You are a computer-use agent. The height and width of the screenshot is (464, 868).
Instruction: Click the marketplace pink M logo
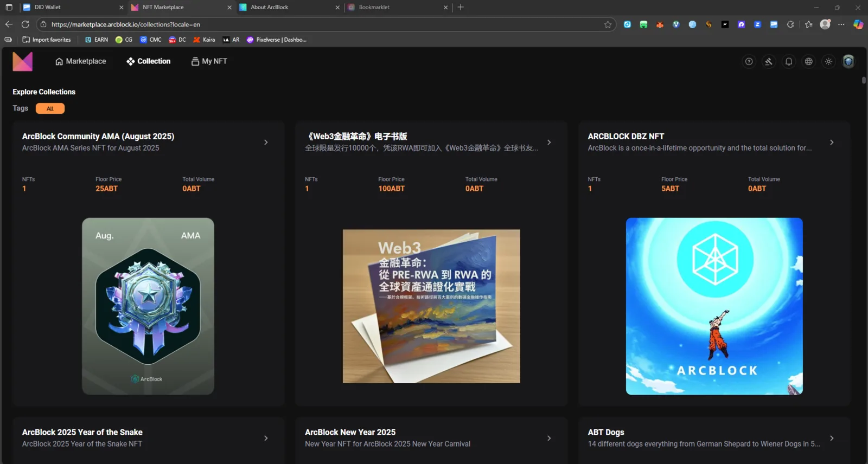click(x=22, y=61)
